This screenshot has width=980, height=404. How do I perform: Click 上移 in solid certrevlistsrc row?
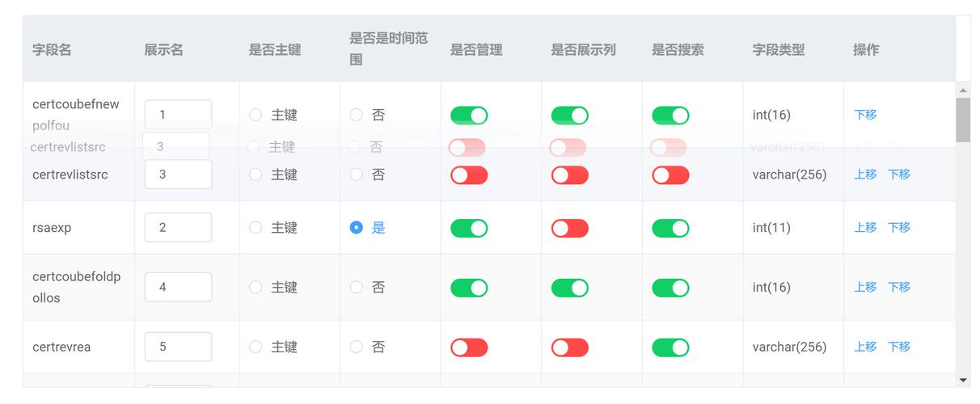[865, 175]
